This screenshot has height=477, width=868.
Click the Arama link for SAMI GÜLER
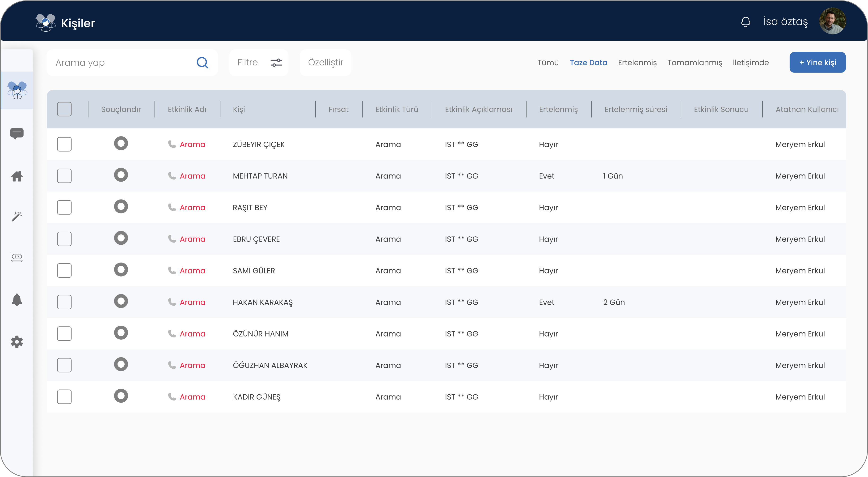[x=192, y=271]
